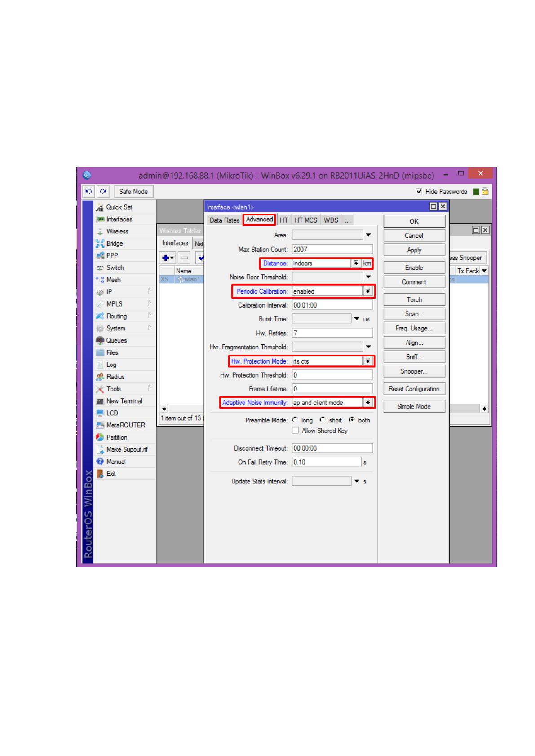
Task: Toggle the Hide Passwords checkbox
Action: [x=419, y=192]
